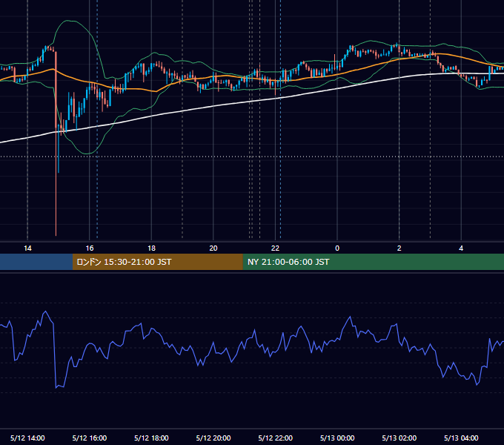Click the 0 hour axis label
The width and height of the screenshot is (504, 445).
[x=337, y=248]
